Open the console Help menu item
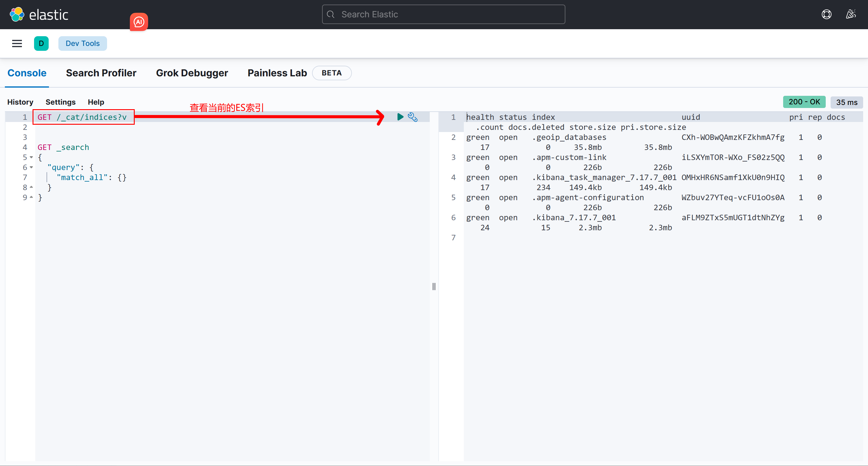This screenshot has height=466, width=868. pyautogui.click(x=96, y=102)
